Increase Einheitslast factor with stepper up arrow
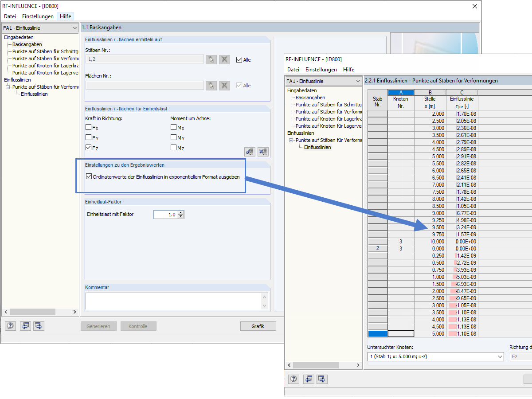The image size is (532, 399). tap(180, 212)
